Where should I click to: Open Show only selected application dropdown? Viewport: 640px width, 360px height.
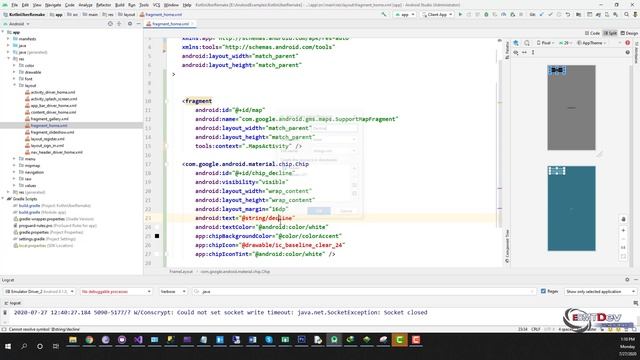coord(600,291)
